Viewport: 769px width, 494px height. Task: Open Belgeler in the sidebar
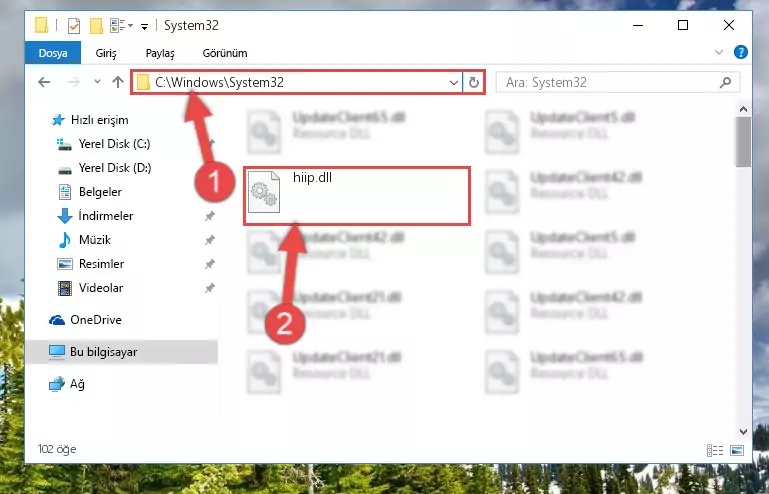100,192
